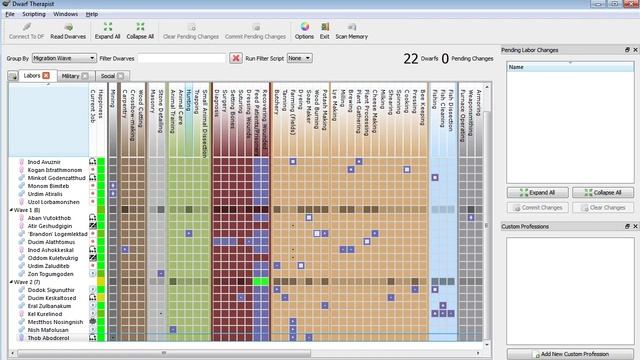Click the Scan Memory toolbar icon
This screenshot has width=640, height=360.
352,27
